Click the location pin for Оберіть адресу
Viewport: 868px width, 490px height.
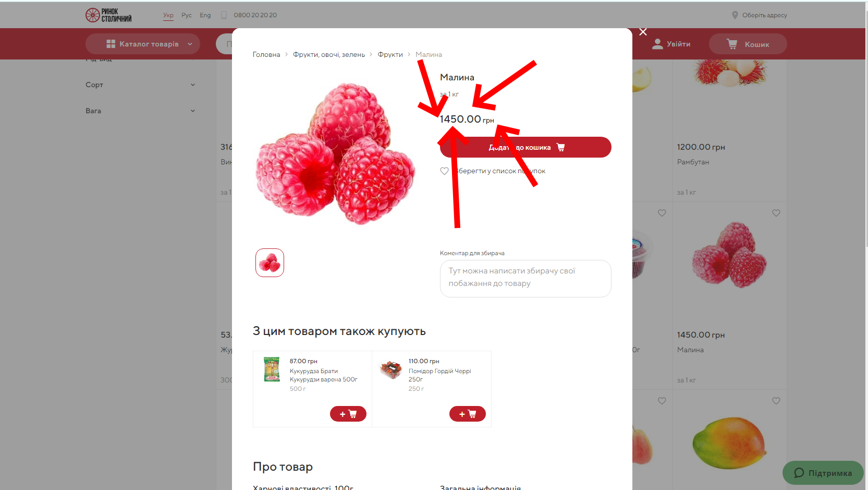(x=735, y=15)
